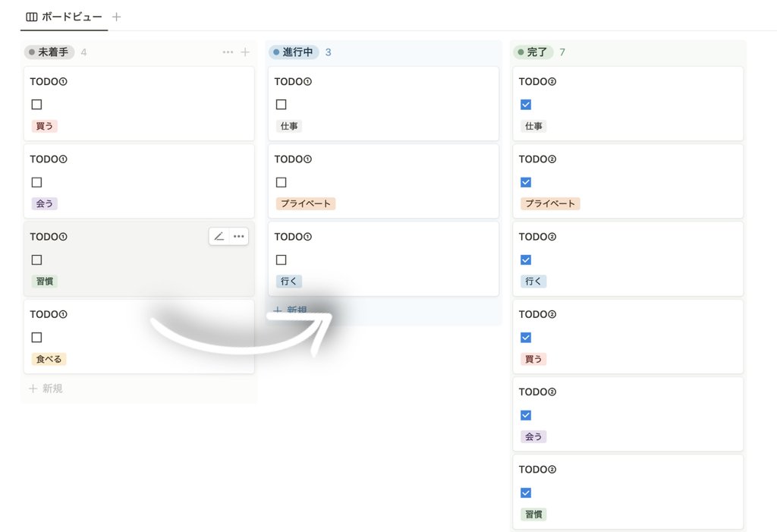Click the count 7 next to 完了
The image size is (777, 532).
pyautogui.click(x=562, y=52)
